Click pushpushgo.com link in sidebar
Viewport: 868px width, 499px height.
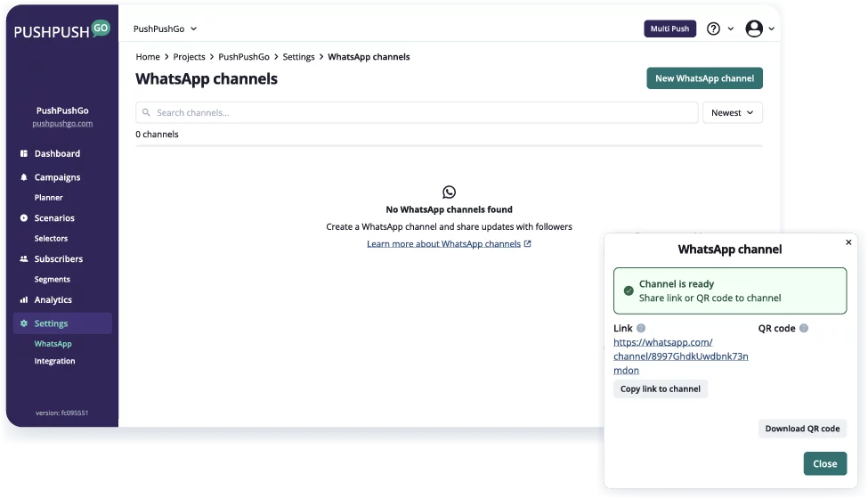pos(62,124)
